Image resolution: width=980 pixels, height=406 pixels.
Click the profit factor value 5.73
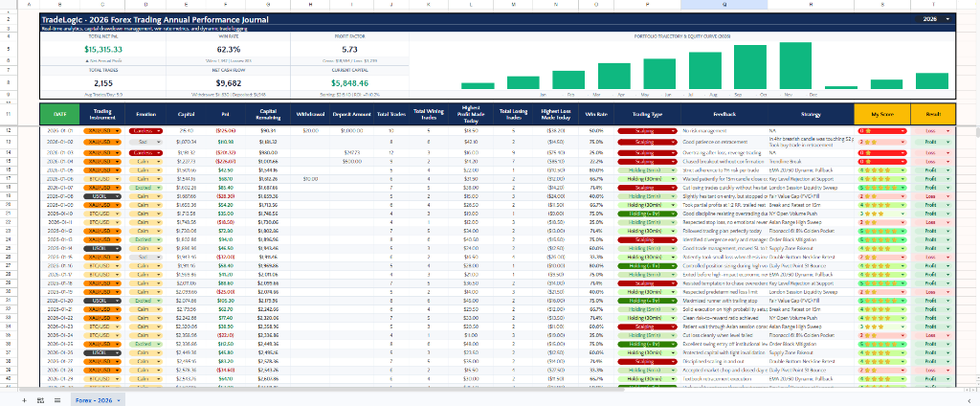[x=349, y=50]
